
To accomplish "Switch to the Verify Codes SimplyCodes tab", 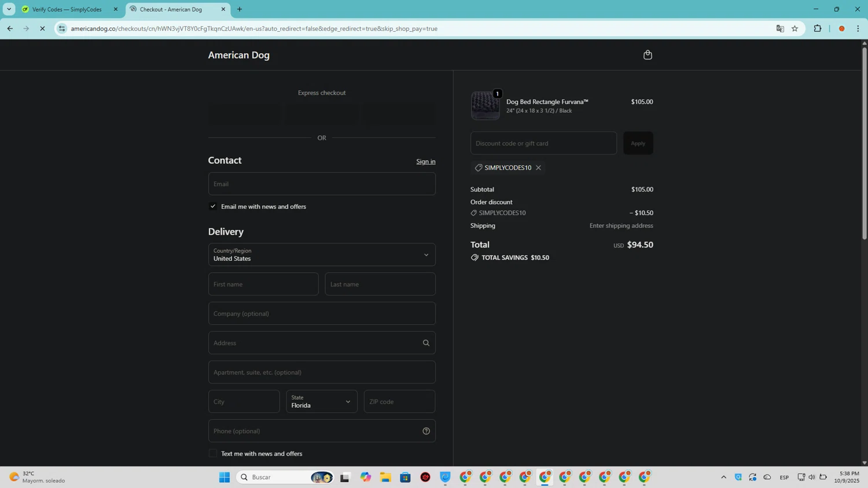I will tap(67, 9).
